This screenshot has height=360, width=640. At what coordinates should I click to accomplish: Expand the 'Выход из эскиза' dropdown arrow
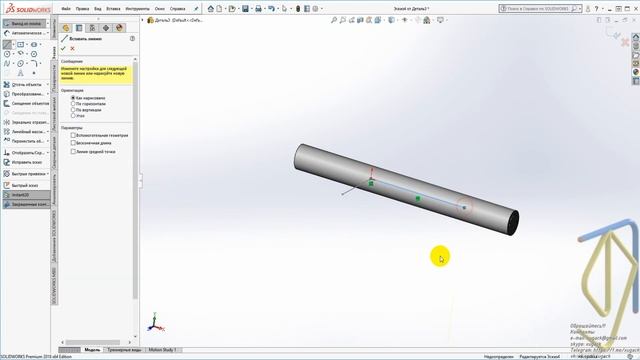coord(48,24)
